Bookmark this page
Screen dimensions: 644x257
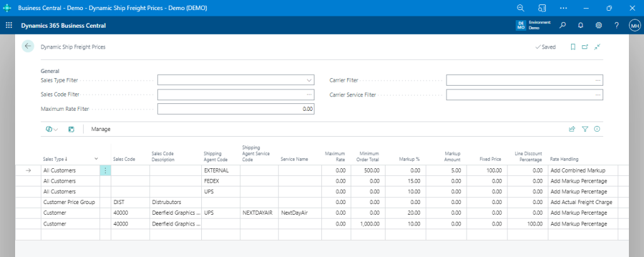pyautogui.click(x=573, y=47)
